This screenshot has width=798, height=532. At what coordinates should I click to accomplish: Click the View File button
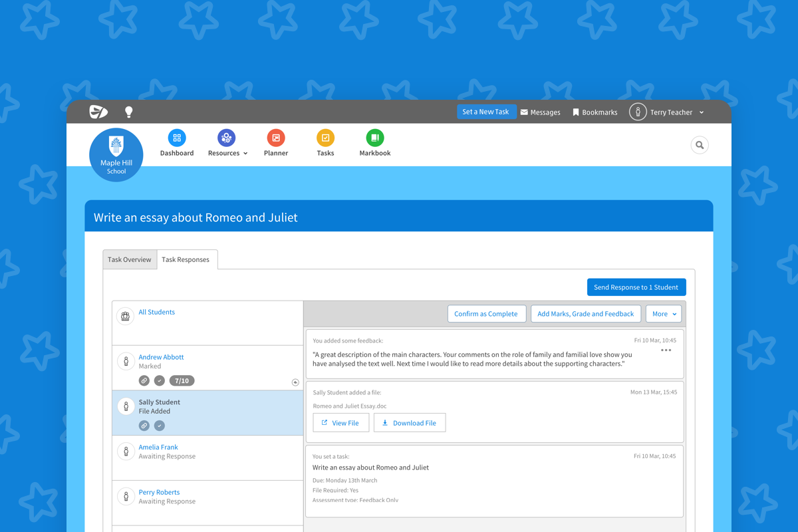[x=340, y=423]
